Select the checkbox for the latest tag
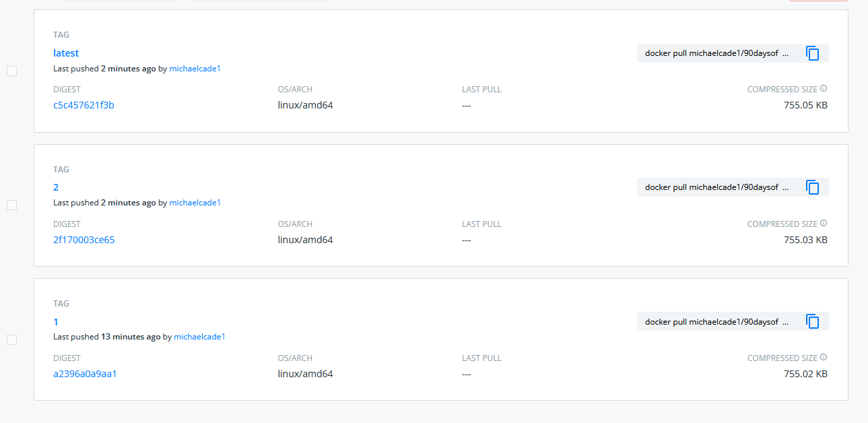The width and height of the screenshot is (868, 423). (x=11, y=71)
